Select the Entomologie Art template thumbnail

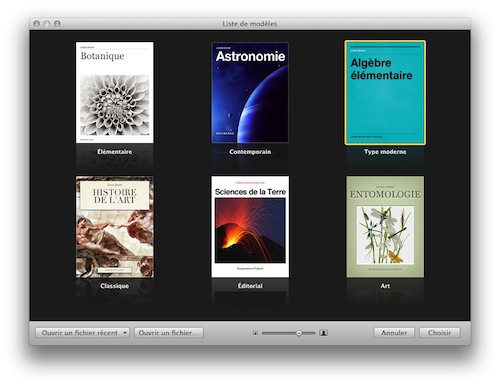385,227
